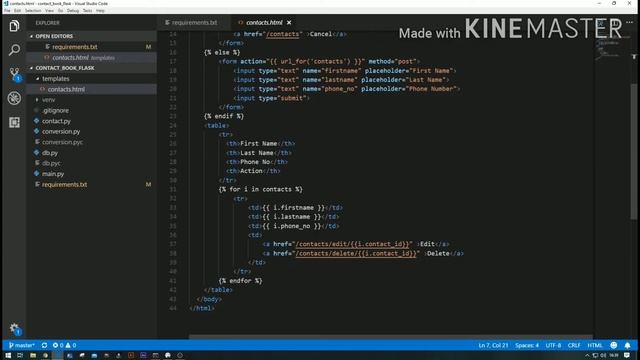This screenshot has width=640, height=360.
Task: Open the Selection menu
Action: [33, 11]
